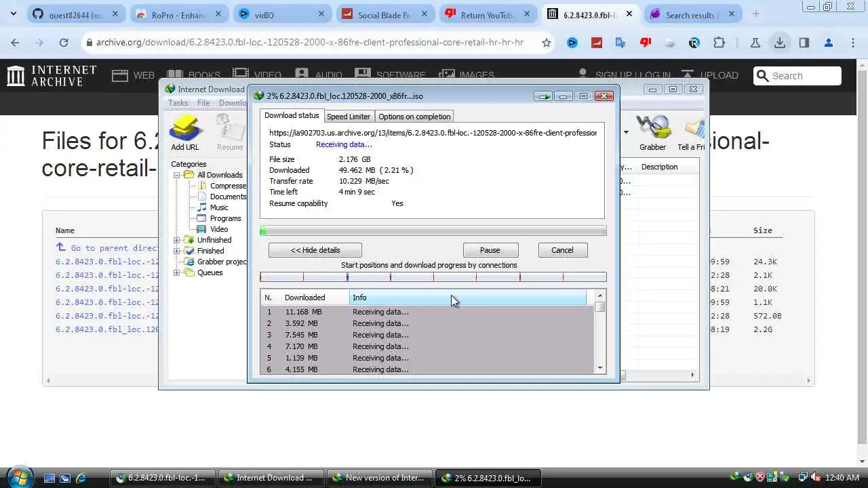Expand the Unfinished tree node
The image size is (868, 488).
coord(177,240)
